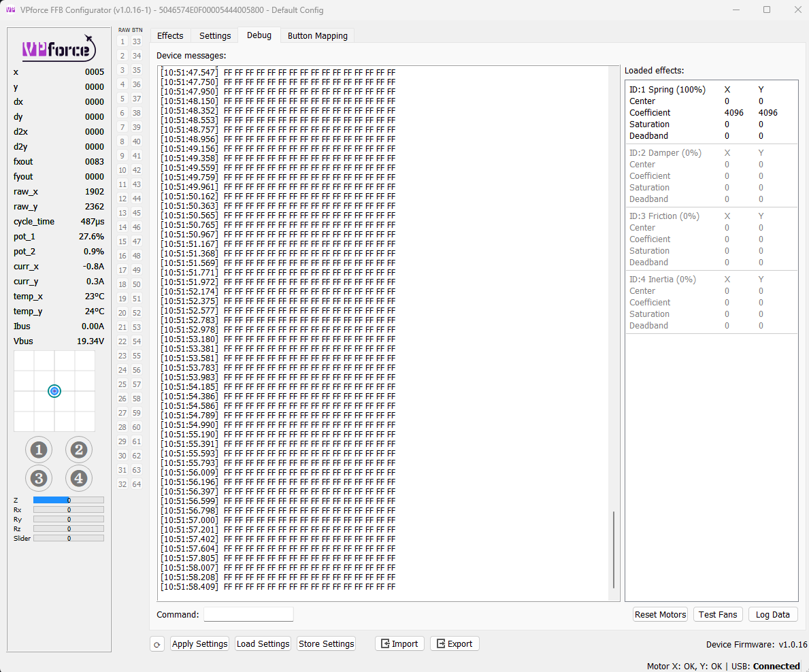Screen dimensions: 809x672
Task: Click the joystick XY position grid
Action: tap(54, 391)
